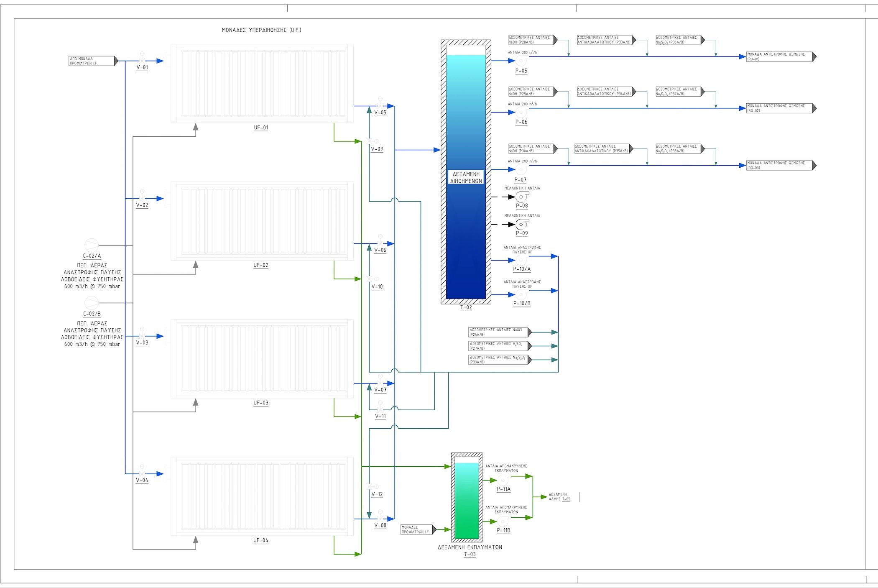Screen dimensions: 878x588
Task: Click the UF-04 ultrafiltration unit
Action: click(262, 496)
